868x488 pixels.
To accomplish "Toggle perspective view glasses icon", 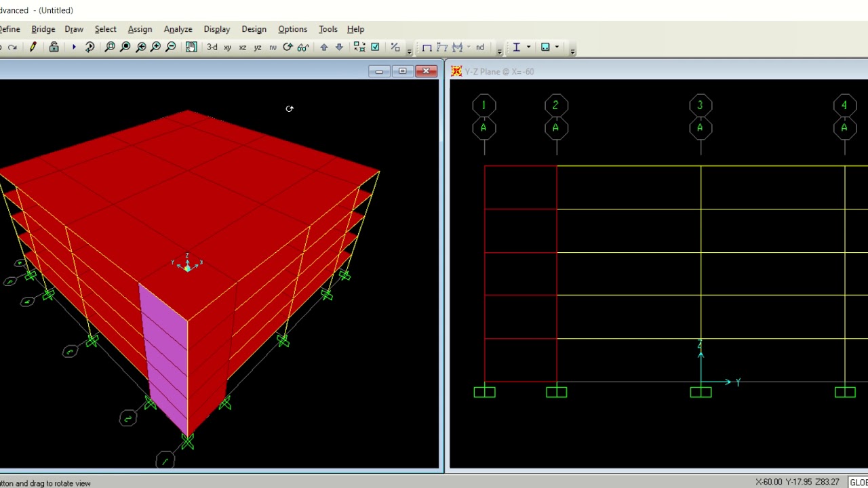I will [x=303, y=47].
